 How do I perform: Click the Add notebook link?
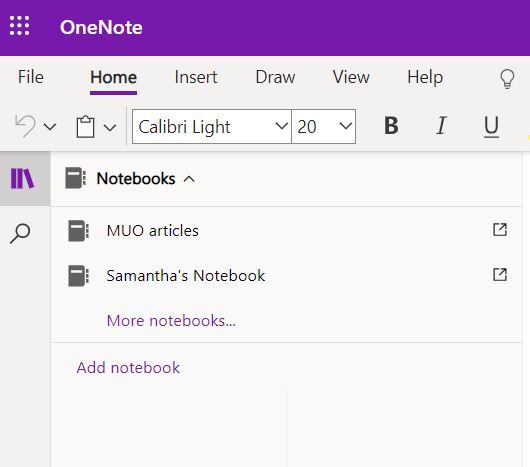(x=128, y=367)
